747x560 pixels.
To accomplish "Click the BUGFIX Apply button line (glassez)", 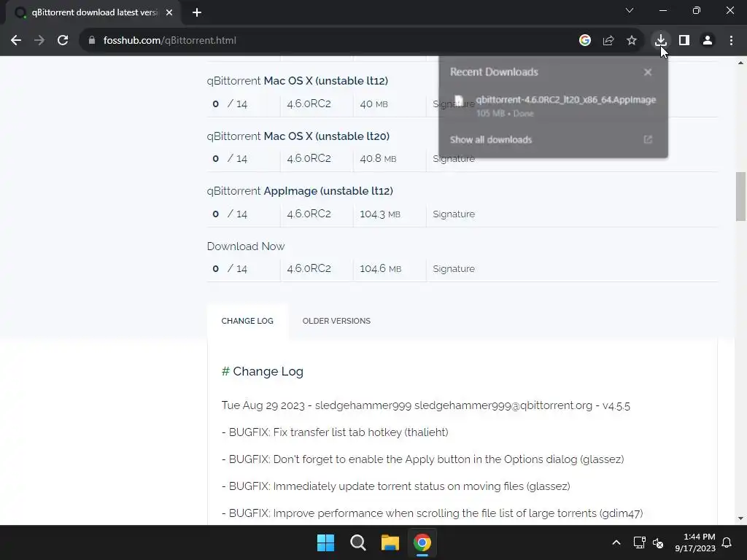I will [422, 459].
